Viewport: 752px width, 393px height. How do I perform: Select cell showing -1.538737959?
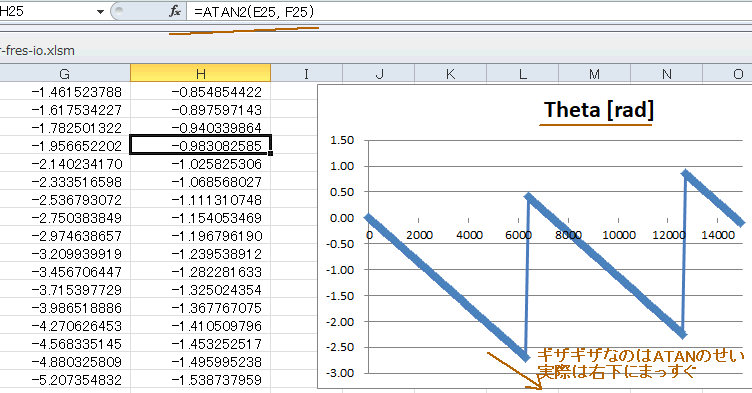coord(200,380)
